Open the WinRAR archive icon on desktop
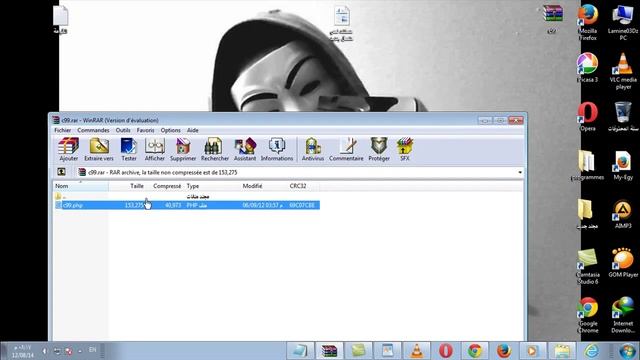The image size is (640, 360). pos(553,18)
